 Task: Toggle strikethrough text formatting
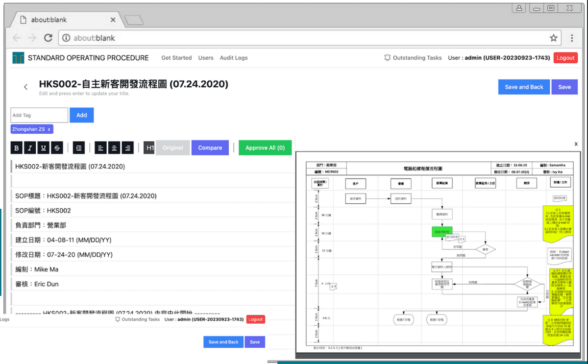tap(57, 148)
